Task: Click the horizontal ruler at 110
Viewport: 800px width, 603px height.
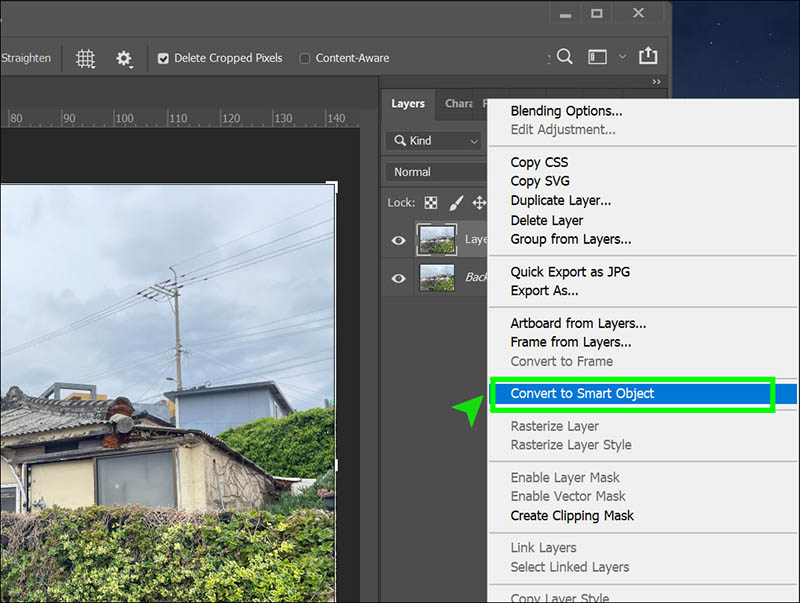Action: [x=178, y=118]
